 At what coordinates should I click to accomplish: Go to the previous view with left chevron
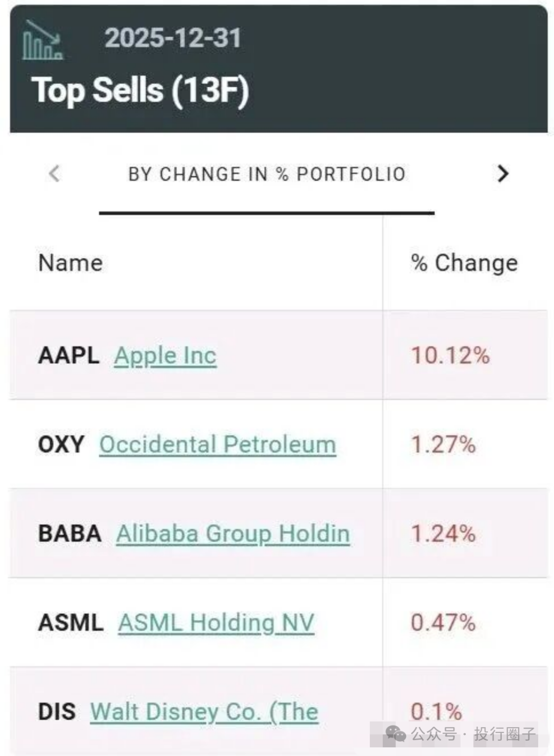click(x=54, y=173)
